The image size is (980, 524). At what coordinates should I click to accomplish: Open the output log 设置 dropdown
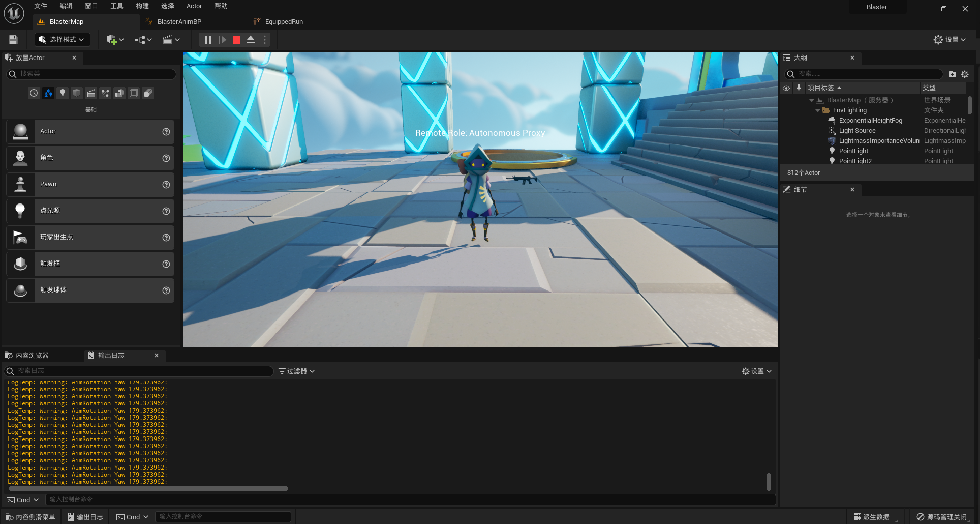click(757, 371)
